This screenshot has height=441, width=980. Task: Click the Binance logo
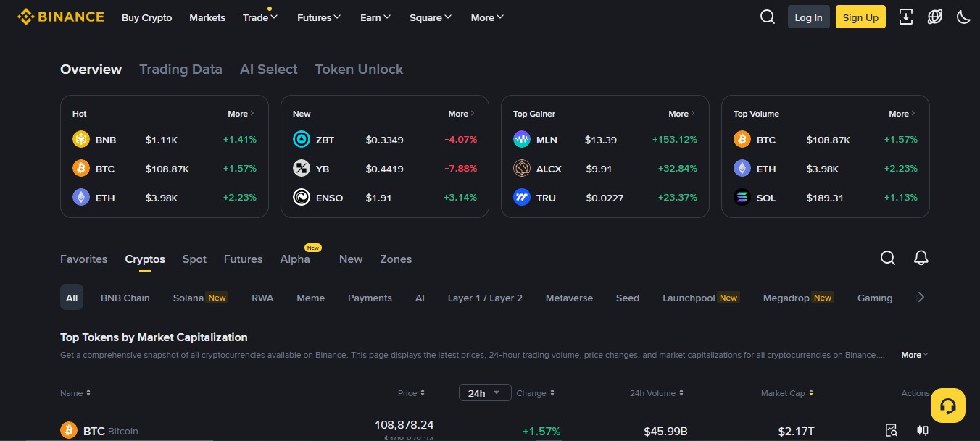pyautogui.click(x=61, y=17)
